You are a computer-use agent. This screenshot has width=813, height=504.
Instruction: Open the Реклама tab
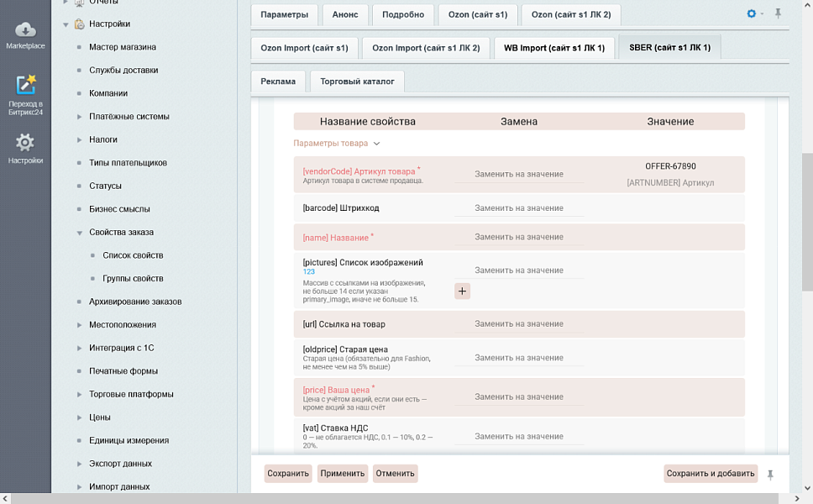pyautogui.click(x=277, y=81)
